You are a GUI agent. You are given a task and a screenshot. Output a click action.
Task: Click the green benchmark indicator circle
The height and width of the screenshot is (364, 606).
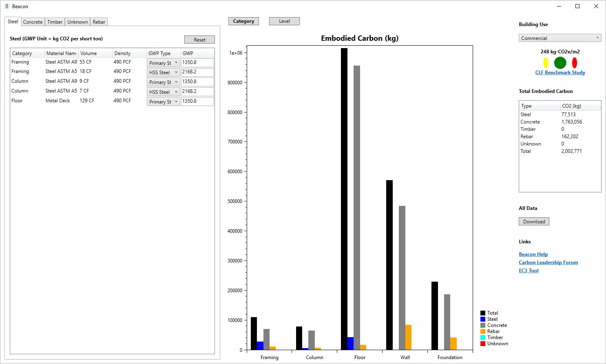coord(560,63)
